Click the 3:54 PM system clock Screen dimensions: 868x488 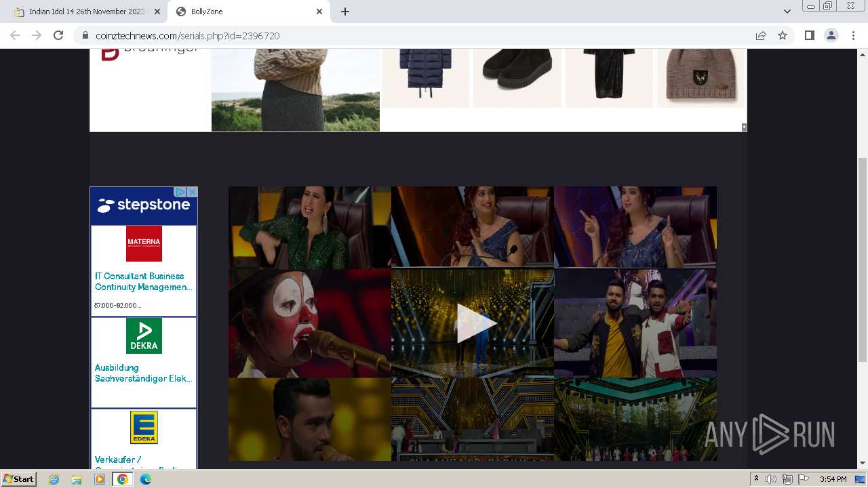pyautogui.click(x=833, y=479)
